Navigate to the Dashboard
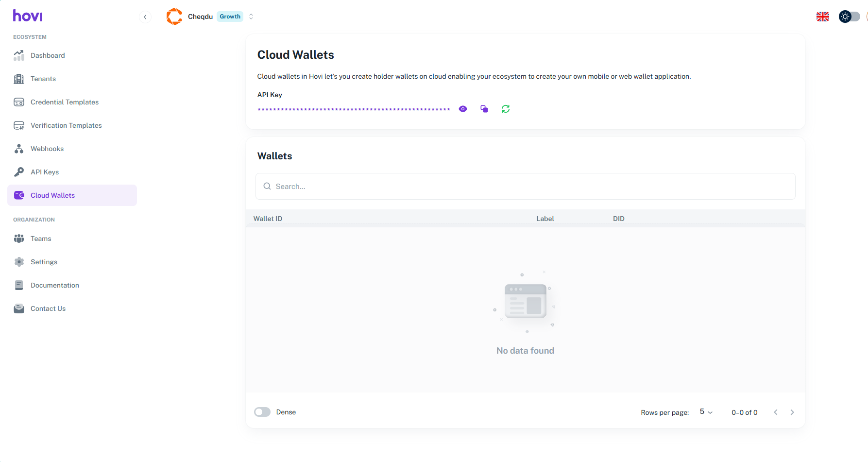Image resolution: width=868 pixels, height=462 pixels. click(x=48, y=55)
